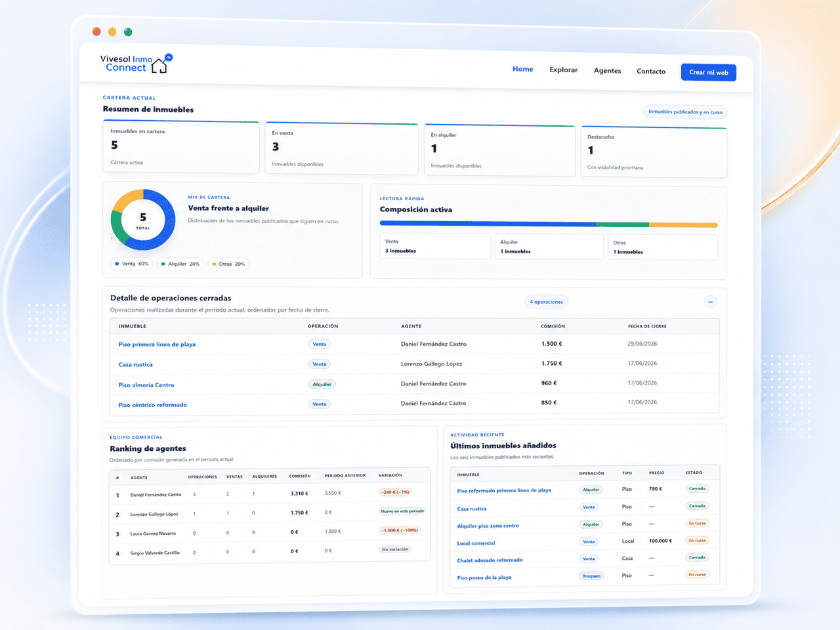This screenshot has height=630, width=840.
Task: Click the Cerrada status of Chalet adosado reformado
Action: [697, 557]
